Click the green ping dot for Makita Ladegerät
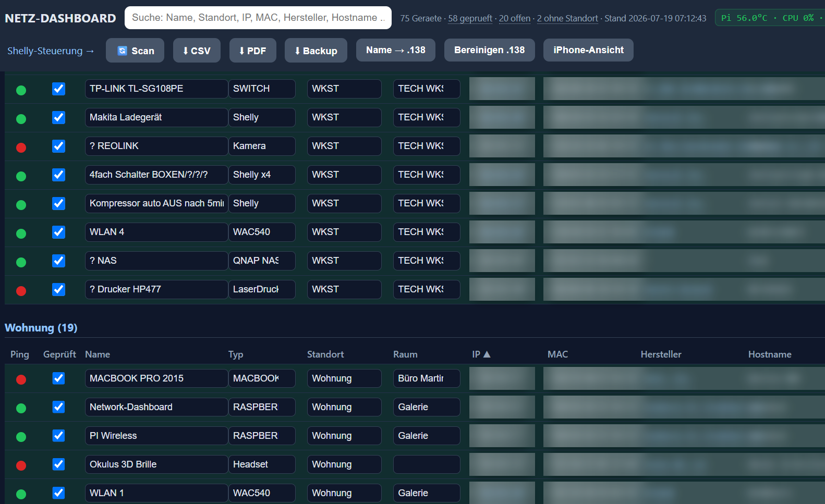 pyautogui.click(x=21, y=119)
